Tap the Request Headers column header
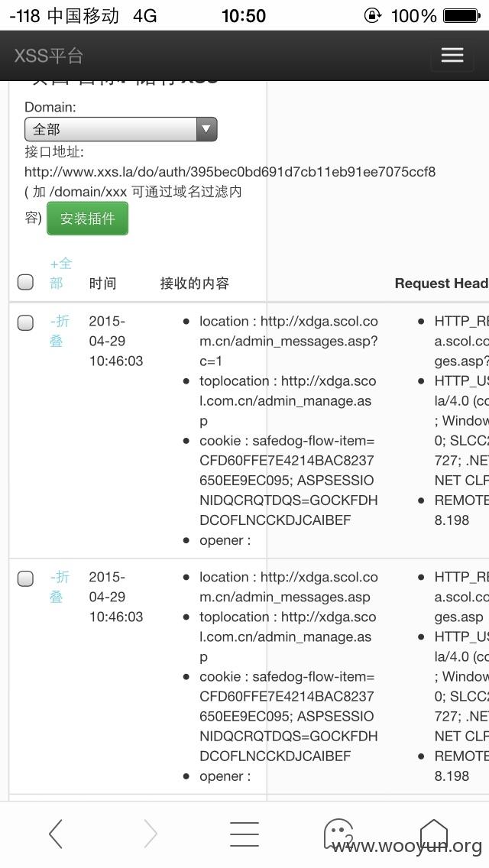489x868 pixels. coord(442,283)
